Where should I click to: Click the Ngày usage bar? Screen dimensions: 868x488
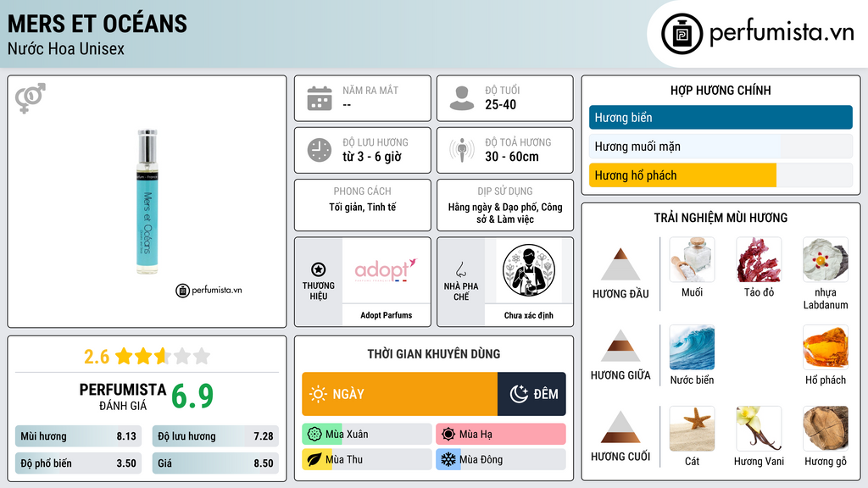tap(400, 394)
